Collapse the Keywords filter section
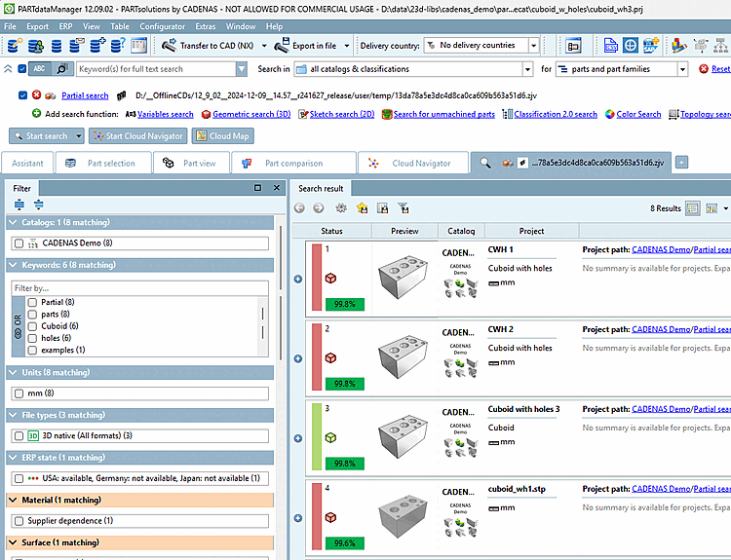731x560 pixels. (x=13, y=265)
